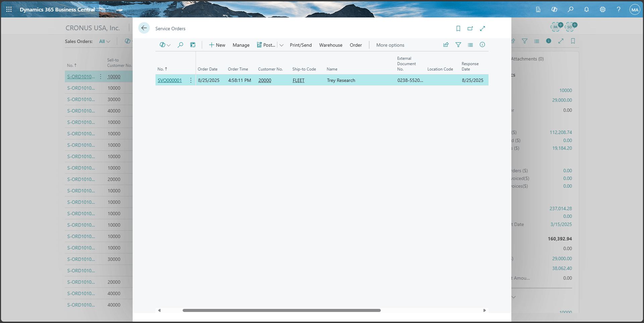This screenshot has width=644, height=323.
Task: Expand the Post action dropdown arrow
Action: click(x=281, y=45)
